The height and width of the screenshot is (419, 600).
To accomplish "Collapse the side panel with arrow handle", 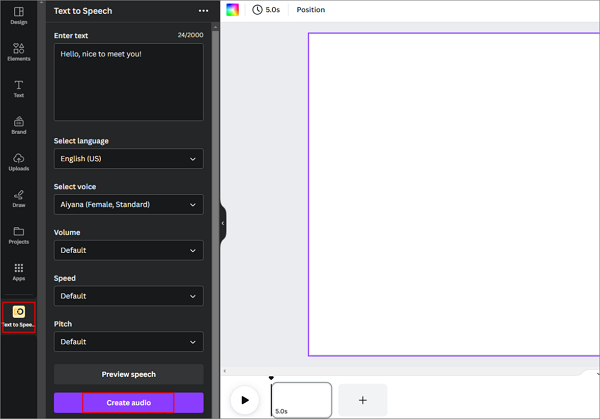I will point(223,223).
